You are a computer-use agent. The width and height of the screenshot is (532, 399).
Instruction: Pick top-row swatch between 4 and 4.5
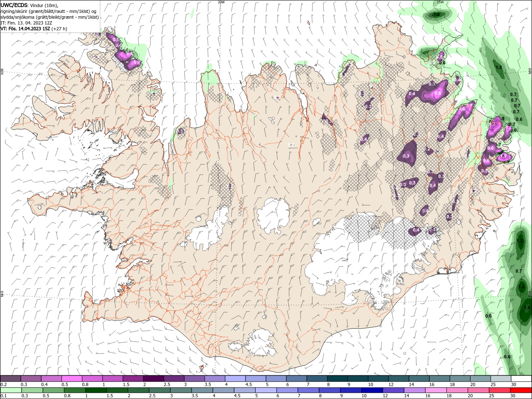pos(234,379)
